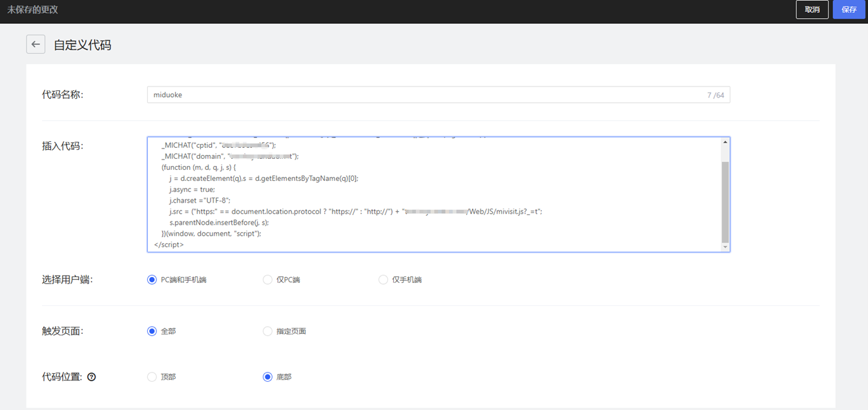Pick the 指定页面 radio option
This screenshot has width=868, height=410.
(267, 331)
